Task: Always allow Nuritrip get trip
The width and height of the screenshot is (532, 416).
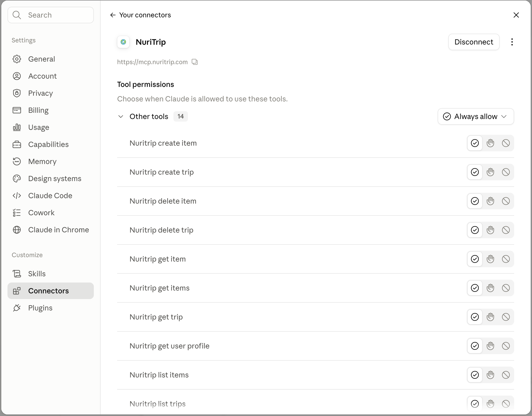Action: (475, 317)
